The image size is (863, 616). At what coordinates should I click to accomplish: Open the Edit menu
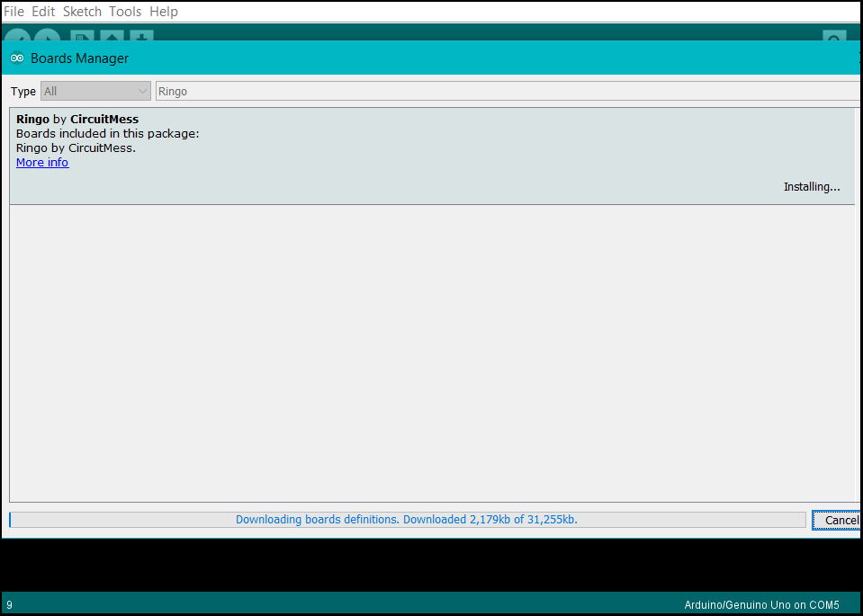[x=43, y=12]
